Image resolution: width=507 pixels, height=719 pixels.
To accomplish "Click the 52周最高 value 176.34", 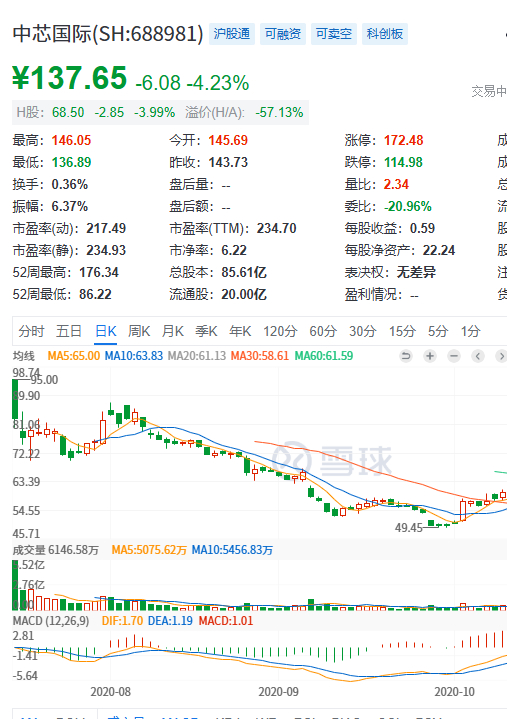I will 99,272.
